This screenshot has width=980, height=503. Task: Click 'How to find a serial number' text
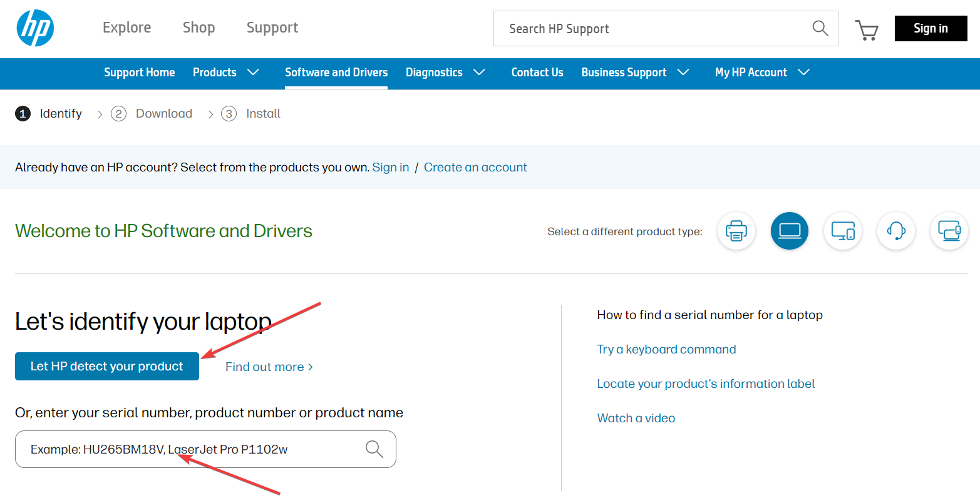coord(709,315)
